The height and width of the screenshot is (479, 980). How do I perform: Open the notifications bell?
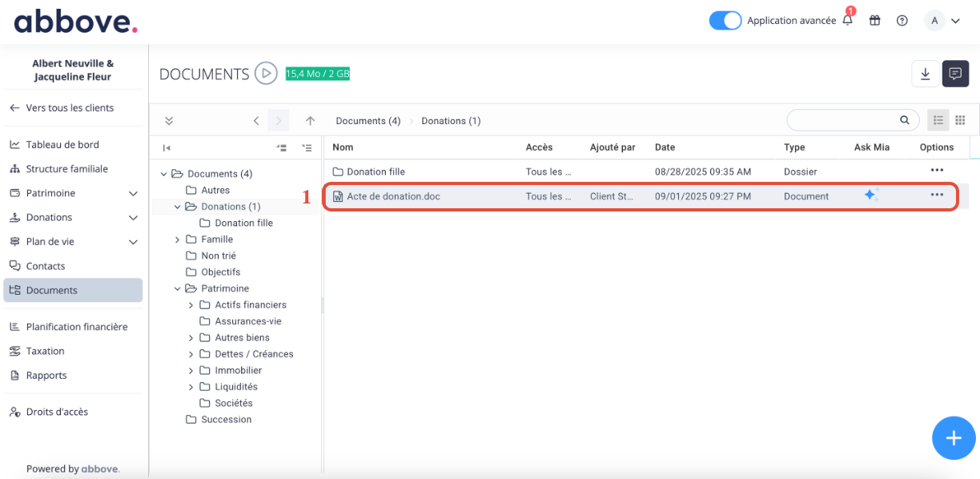pos(848,21)
